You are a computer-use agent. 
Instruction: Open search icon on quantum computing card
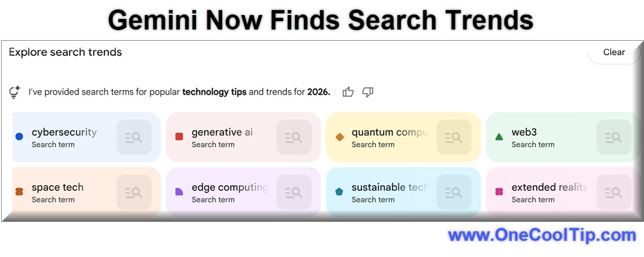[453, 137]
